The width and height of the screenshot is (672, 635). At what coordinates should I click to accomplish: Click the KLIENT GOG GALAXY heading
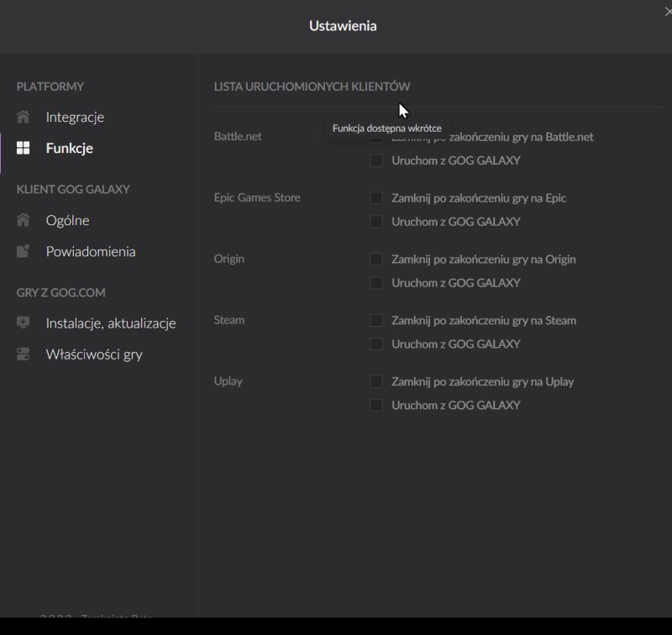(x=73, y=189)
